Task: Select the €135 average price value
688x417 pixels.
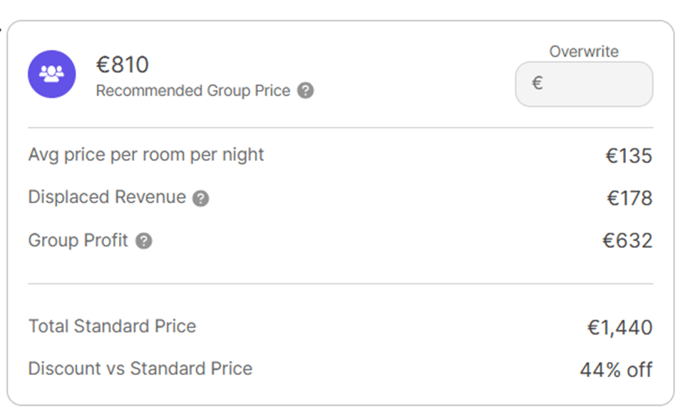Action: [x=628, y=156]
